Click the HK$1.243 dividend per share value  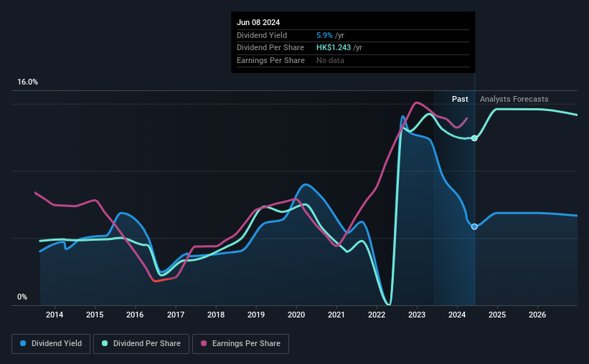point(334,48)
